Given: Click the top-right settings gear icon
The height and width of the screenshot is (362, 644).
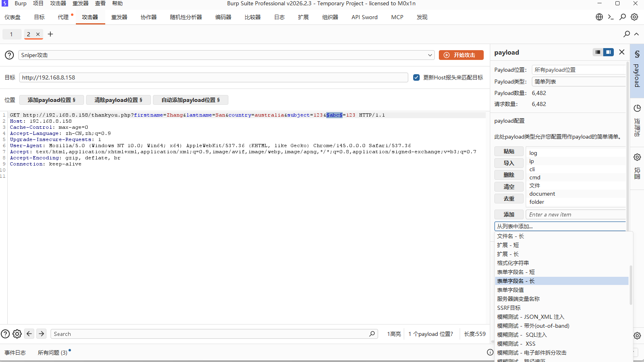Looking at the screenshot, I should point(634,17).
